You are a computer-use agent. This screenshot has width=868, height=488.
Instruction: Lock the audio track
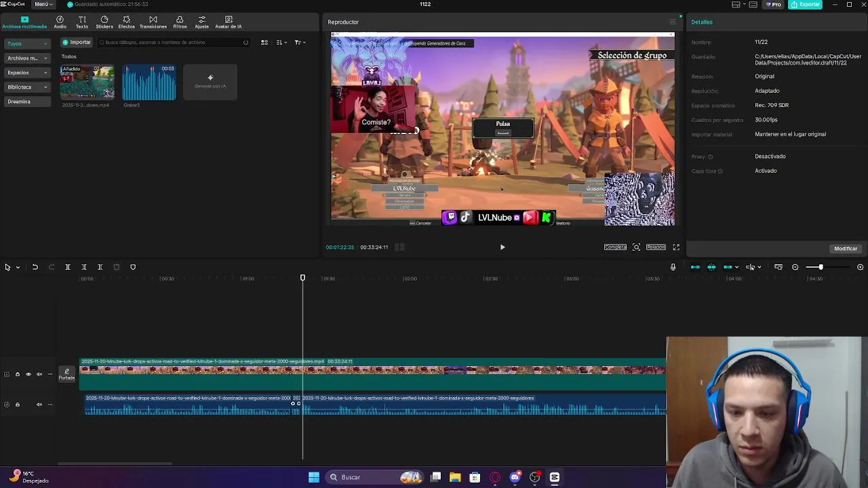tap(18, 405)
